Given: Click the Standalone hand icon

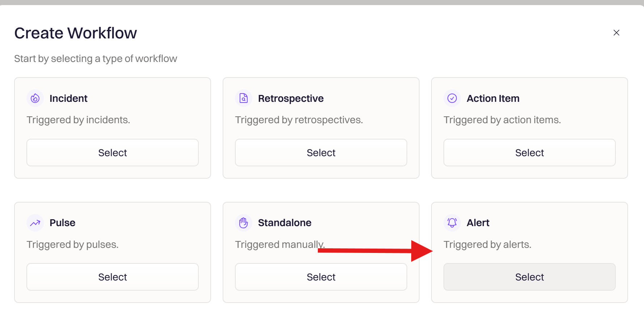Looking at the screenshot, I should (244, 223).
